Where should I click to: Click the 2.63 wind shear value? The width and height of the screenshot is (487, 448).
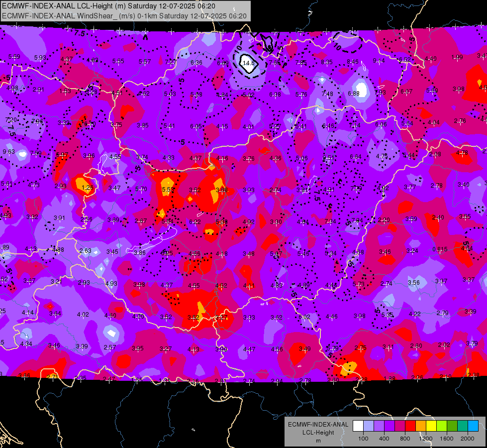pos(86,251)
